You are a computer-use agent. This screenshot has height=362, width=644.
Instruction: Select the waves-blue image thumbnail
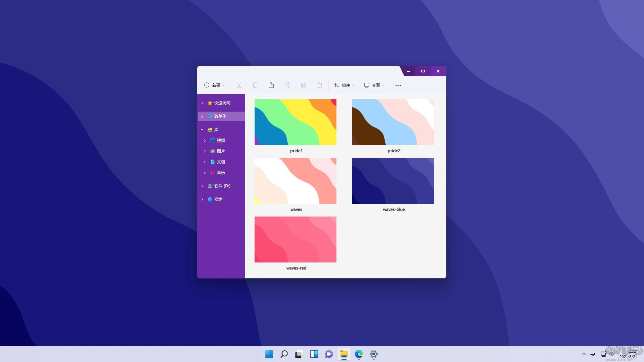tap(393, 181)
